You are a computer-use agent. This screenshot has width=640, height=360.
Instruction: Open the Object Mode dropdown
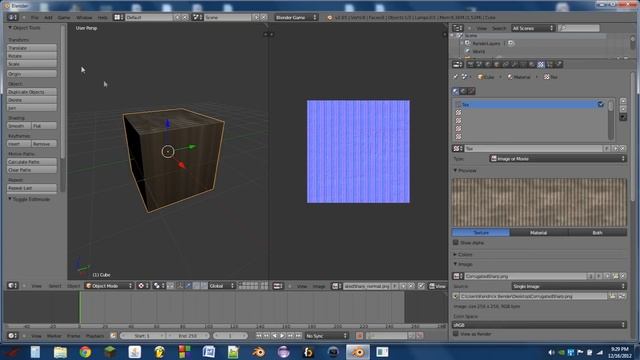109,286
